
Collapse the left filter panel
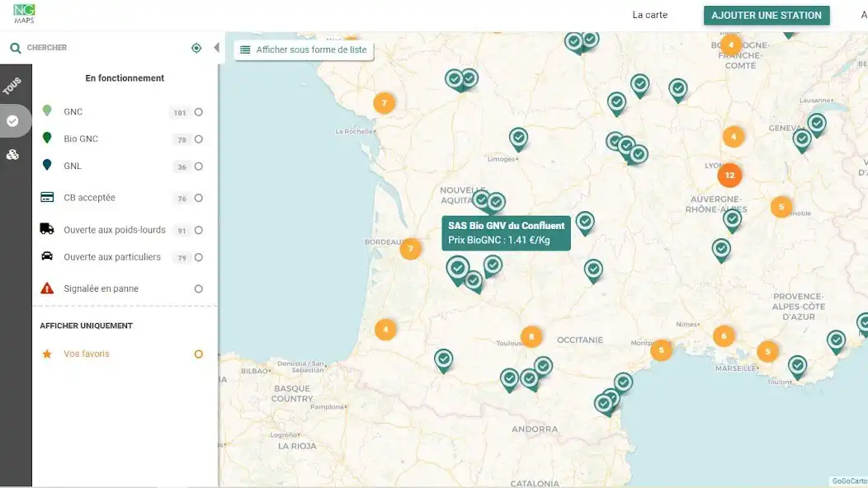[x=216, y=47]
